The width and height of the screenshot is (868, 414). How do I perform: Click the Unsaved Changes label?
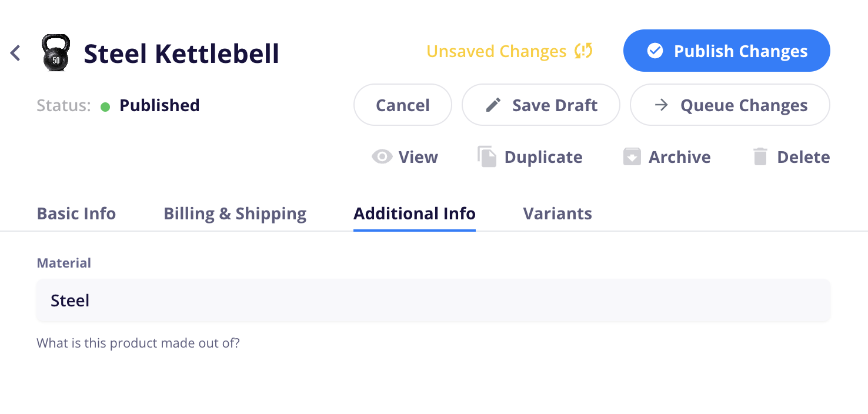pyautogui.click(x=496, y=51)
